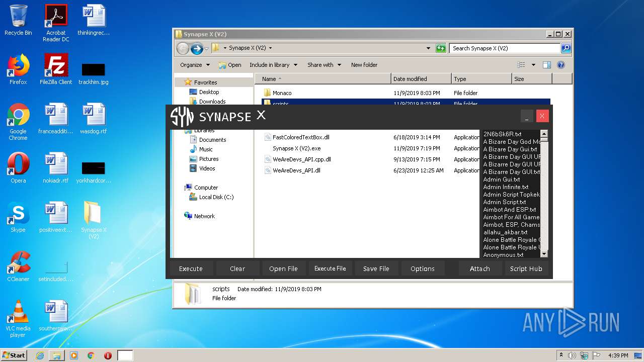
Task: Open Internet Explorer taskbar icon
Action: click(40, 355)
